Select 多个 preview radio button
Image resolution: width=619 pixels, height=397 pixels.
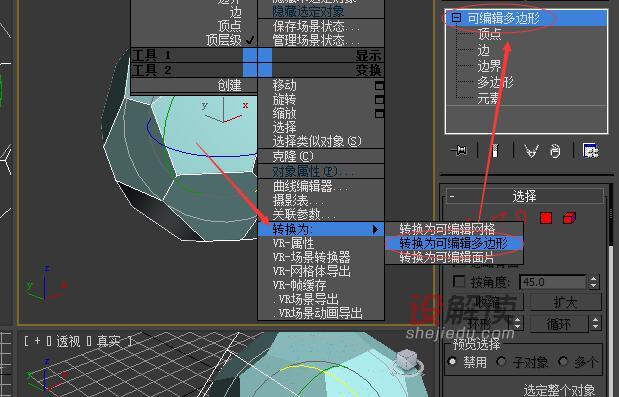[x=563, y=361]
